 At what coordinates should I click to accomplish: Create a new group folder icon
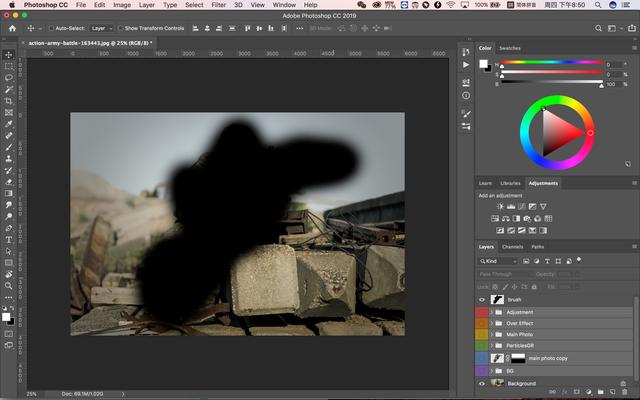click(x=600, y=392)
